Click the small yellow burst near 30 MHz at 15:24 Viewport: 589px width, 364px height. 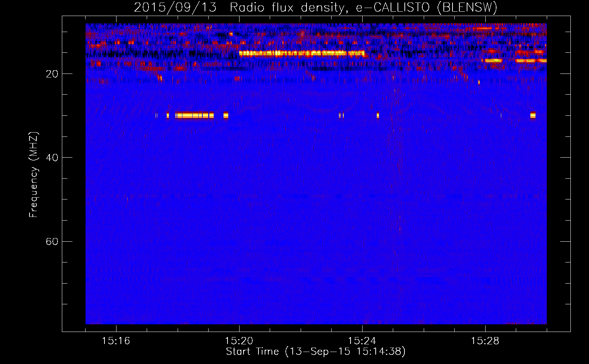[x=378, y=115]
